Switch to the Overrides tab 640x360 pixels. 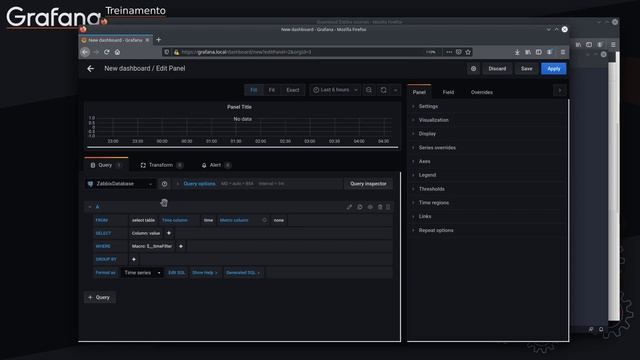click(x=482, y=92)
